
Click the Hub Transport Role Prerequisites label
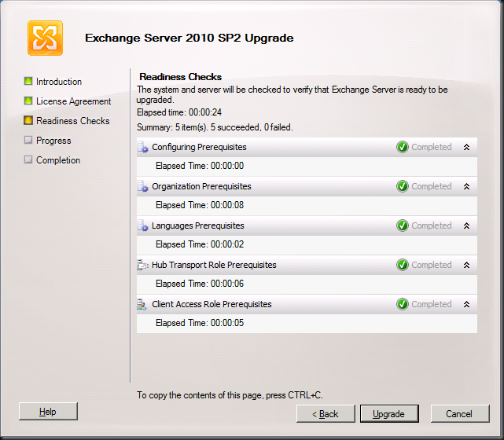pyautogui.click(x=214, y=265)
